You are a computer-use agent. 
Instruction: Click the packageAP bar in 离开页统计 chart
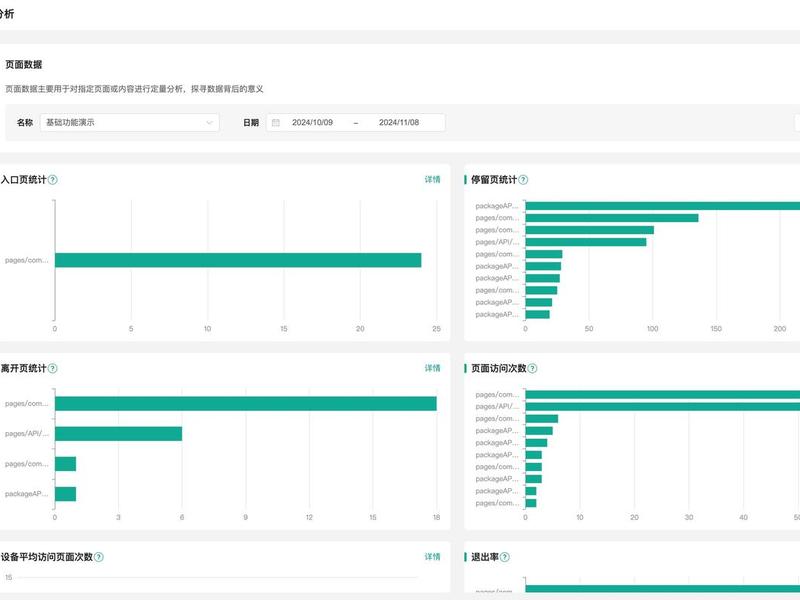[x=65, y=494]
